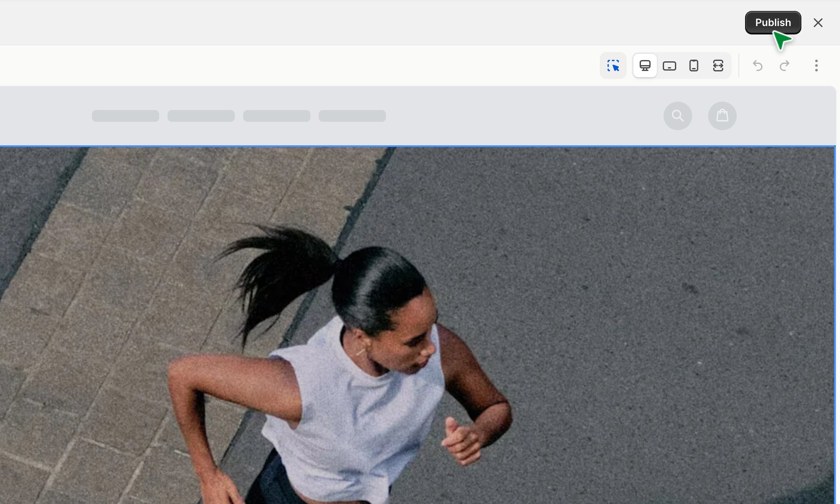Undo the last change
This screenshot has width=840, height=504.
tap(757, 66)
